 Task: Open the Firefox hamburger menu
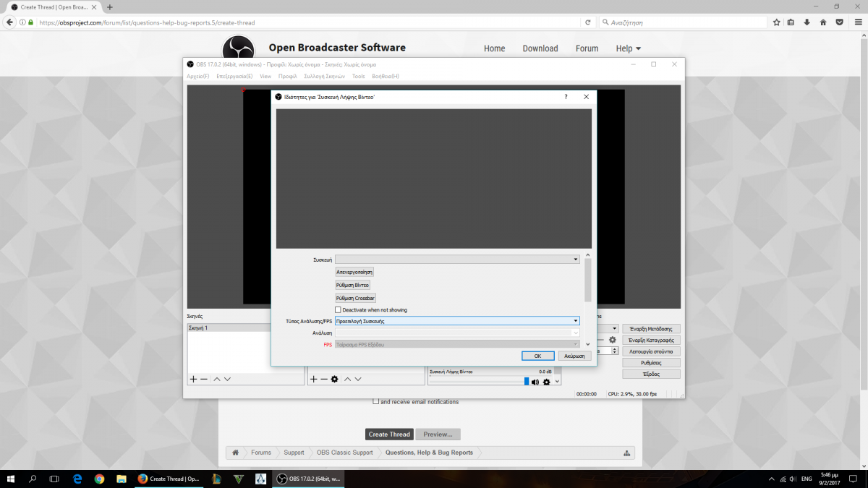[857, 22]
